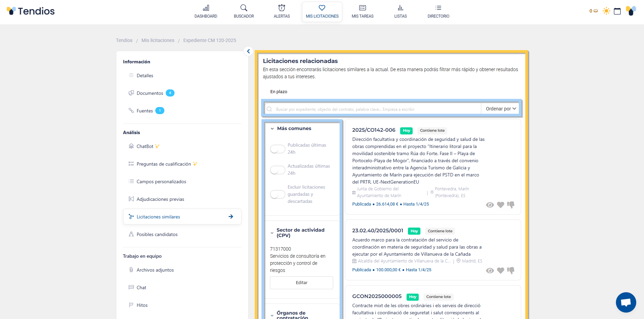Click Mis licitaciones breadcrumb link
The height and width of the screenshot is (319, 644).
(158, 40)
